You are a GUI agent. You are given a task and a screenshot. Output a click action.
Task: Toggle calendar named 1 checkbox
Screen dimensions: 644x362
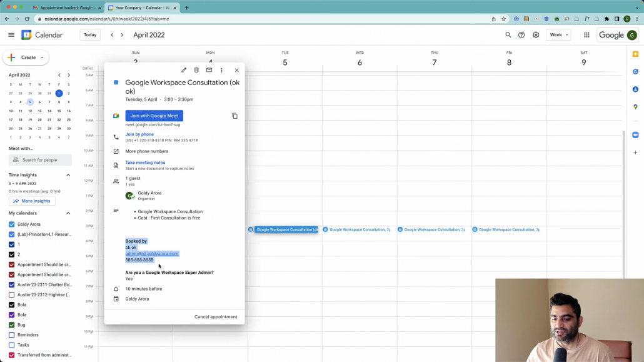pos(11,244)
